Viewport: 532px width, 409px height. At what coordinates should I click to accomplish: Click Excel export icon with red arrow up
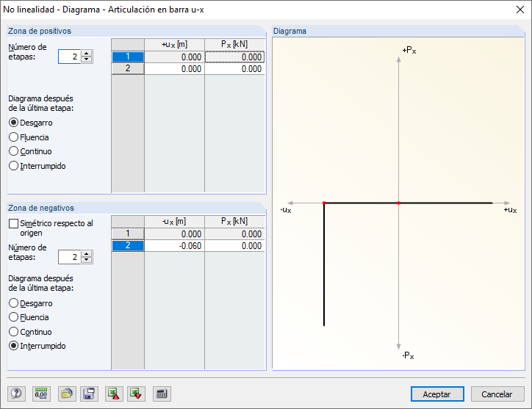pyautogui.click(x=114, y=394)
